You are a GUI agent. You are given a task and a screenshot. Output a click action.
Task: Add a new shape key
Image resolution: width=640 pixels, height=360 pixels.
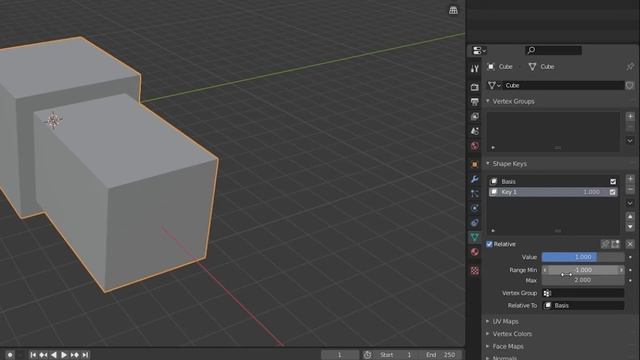[x=630, y=179]
